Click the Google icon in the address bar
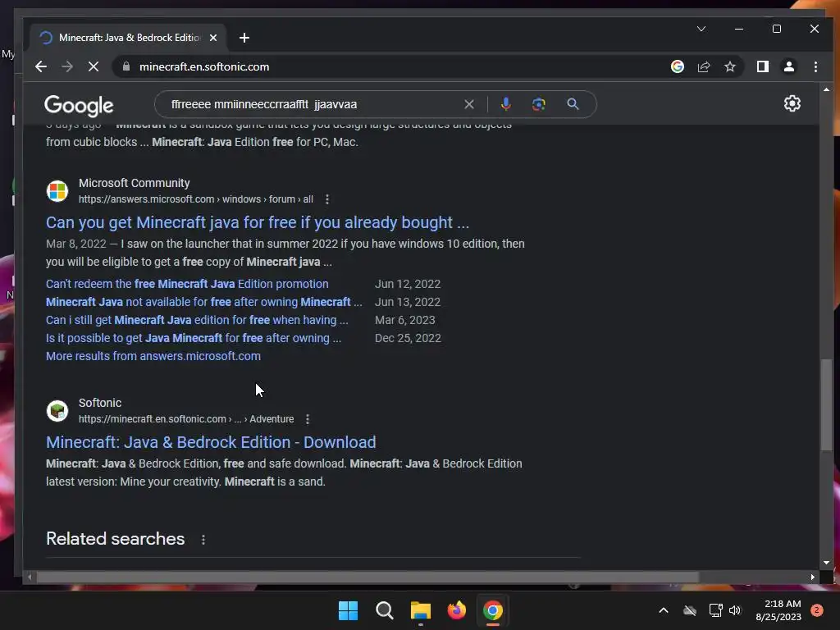Screen dimensions: 840x630 (677, 66)
